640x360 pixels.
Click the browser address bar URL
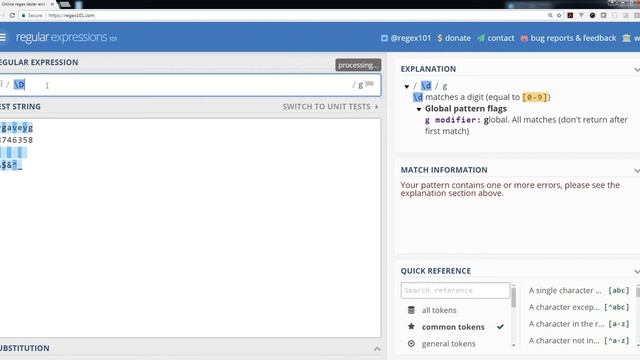(71, 16)
